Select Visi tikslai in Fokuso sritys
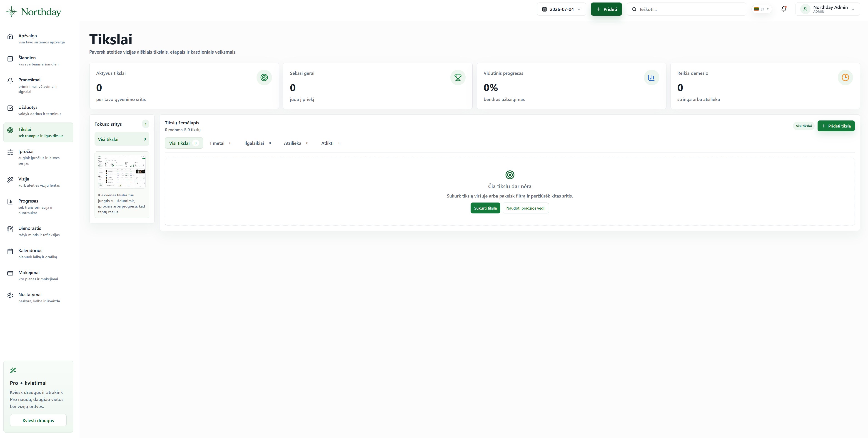The width and height of the screenshot is (868, 438). click(x=122, y=139)
